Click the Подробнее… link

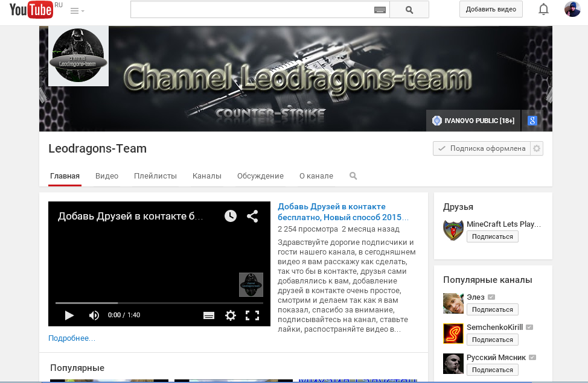pos(72,338)
